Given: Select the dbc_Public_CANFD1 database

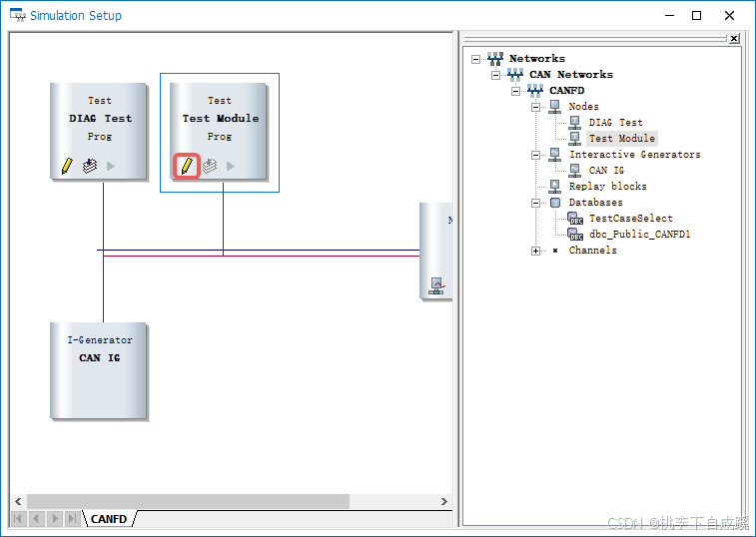Looking at the screenshot, I should (x=640, y=234).
